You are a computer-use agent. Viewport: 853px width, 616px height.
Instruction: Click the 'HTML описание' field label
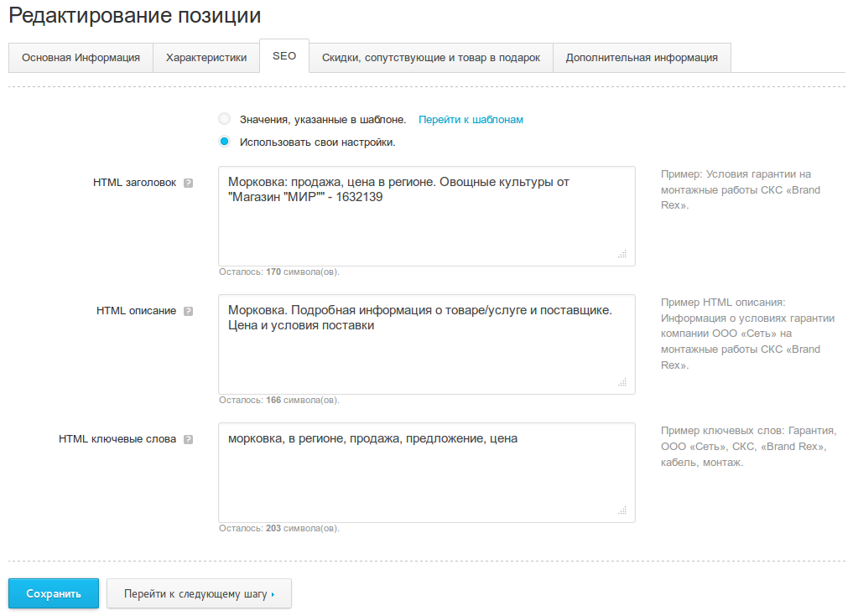pos(136,311)
